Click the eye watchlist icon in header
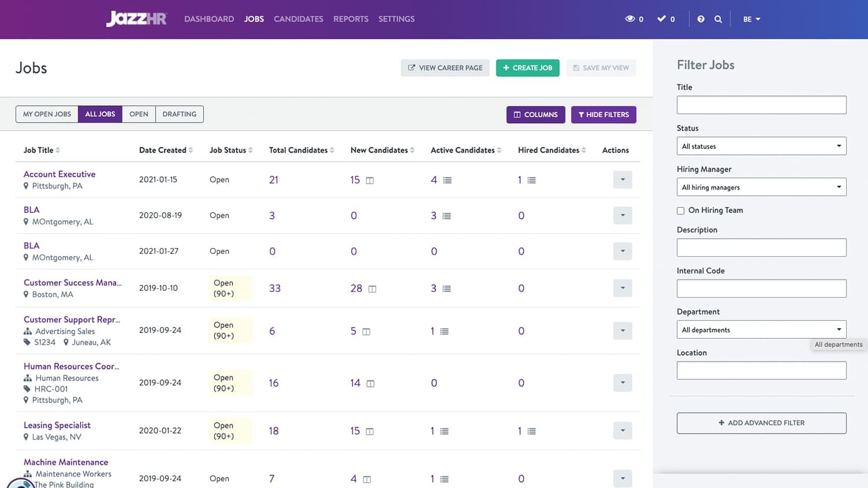868x488 pixels. [x=630, y=19]
